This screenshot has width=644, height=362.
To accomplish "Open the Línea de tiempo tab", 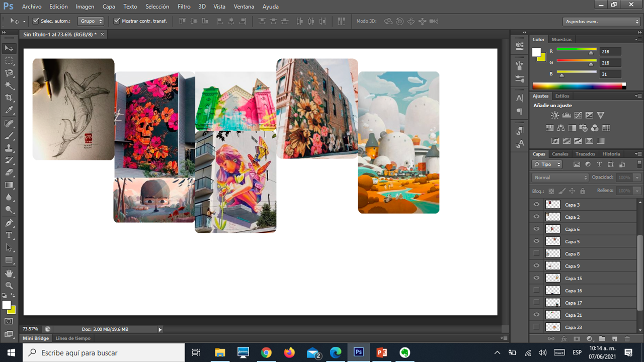I will [73, 338].
